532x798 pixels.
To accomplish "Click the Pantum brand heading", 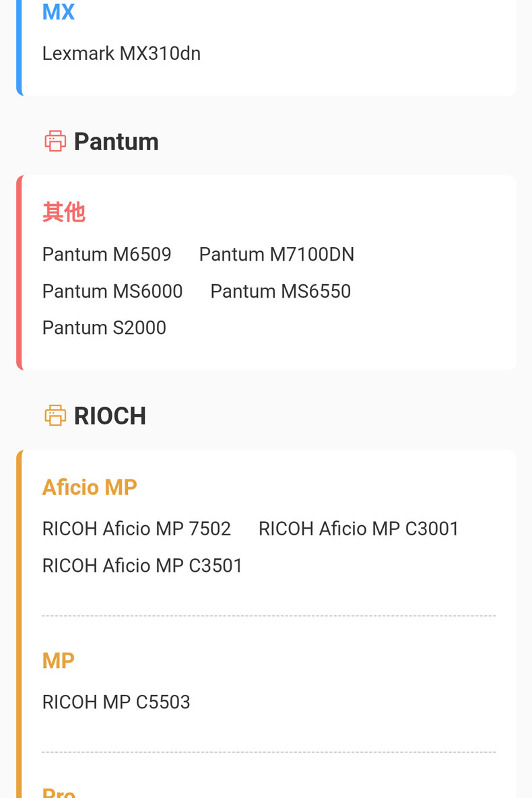I will pyautogui.click(x=116, y=142).
